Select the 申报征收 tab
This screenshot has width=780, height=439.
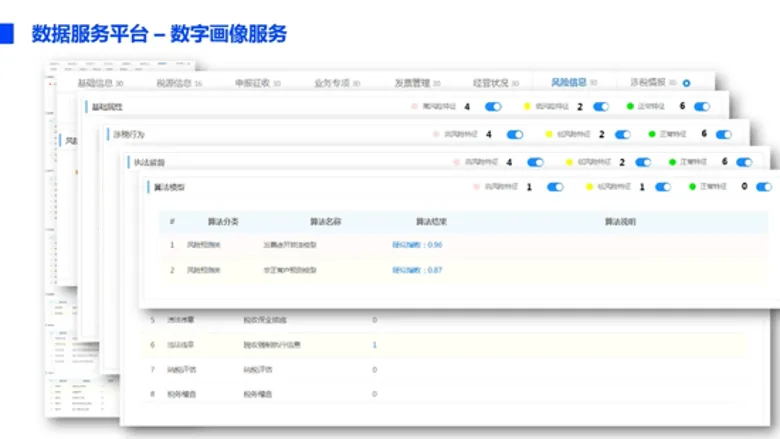pos(258,83)
